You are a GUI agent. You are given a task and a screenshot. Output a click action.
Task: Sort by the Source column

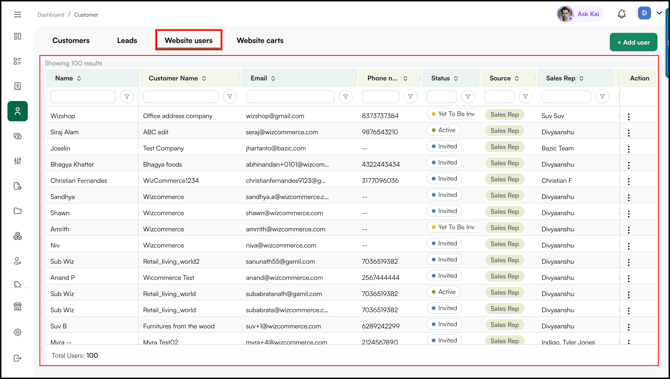517,79
